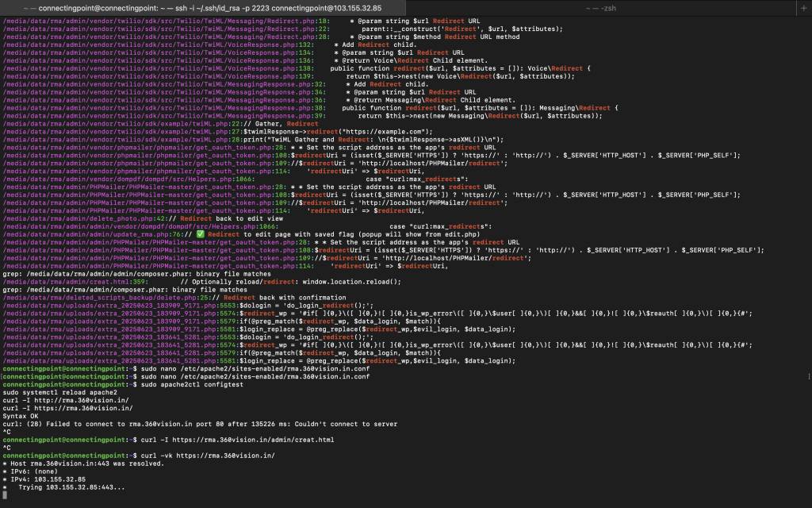Click the scrollbar marker on right edge
812x508 pixels.
pyautogui.click(x=808, y=375)
